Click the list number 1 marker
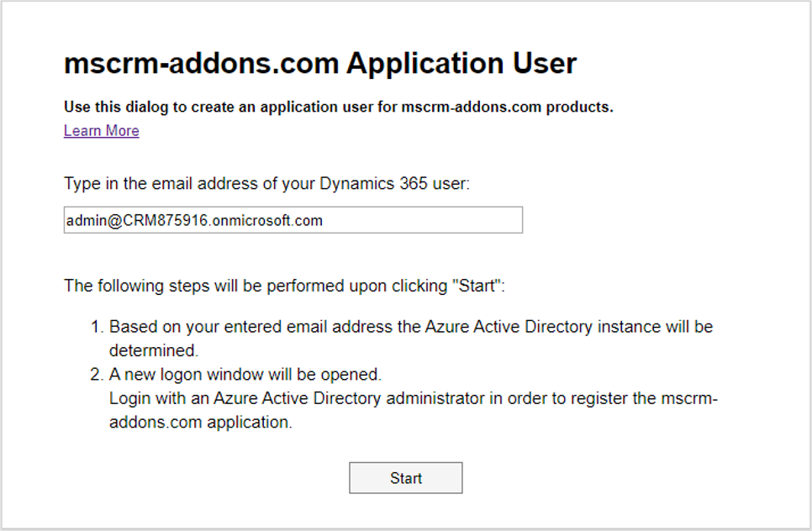 tap(97, 327)
